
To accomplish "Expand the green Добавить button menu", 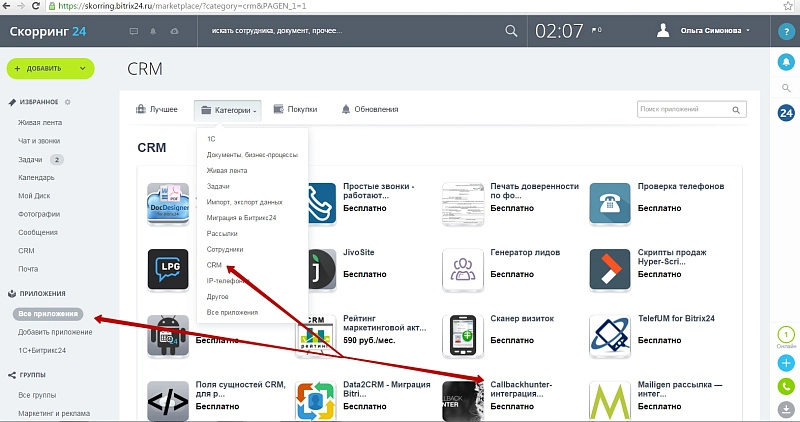I will pos(51,68).
